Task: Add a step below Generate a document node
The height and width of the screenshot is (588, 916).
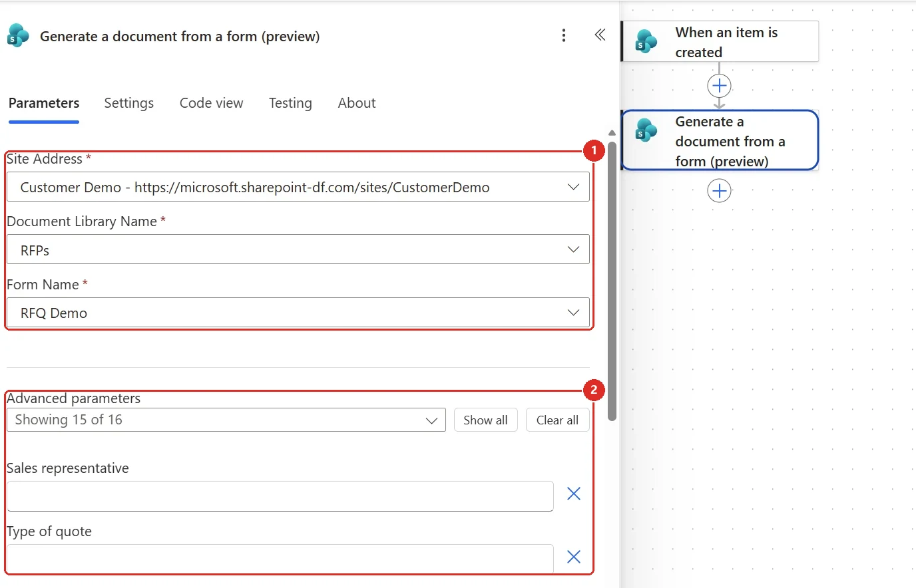Action: click(720, 191)
